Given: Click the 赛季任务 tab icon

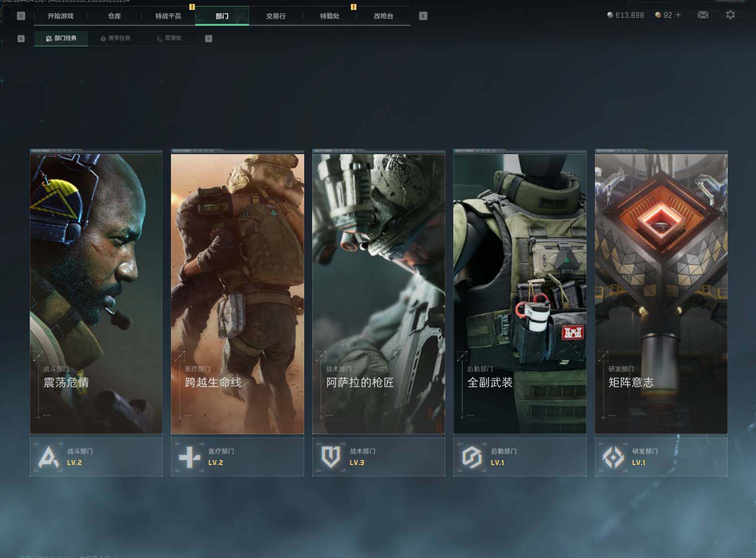Looking at the screenshot, I should pyautogui.click(x=103, y=38).
